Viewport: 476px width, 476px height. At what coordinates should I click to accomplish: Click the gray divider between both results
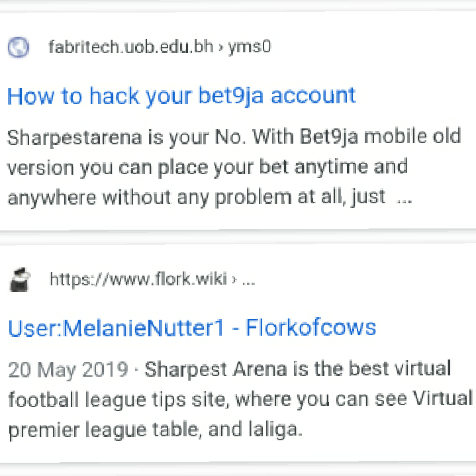(238, 238)
